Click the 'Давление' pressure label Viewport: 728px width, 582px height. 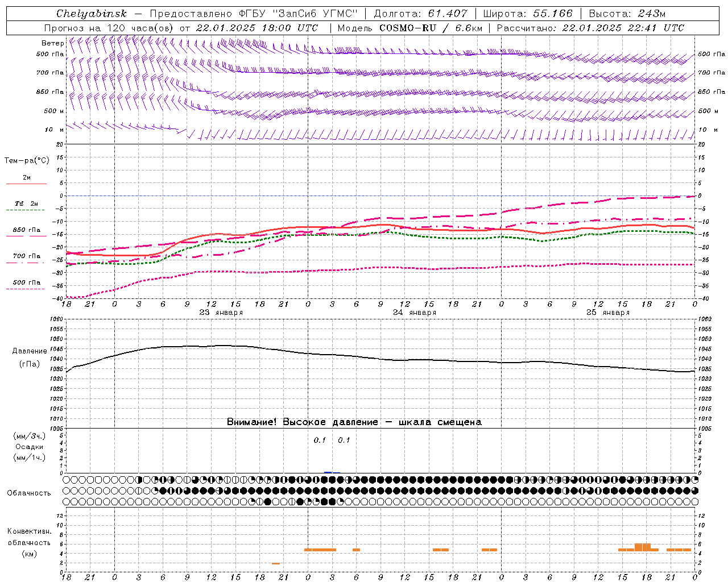click(30, 351)
